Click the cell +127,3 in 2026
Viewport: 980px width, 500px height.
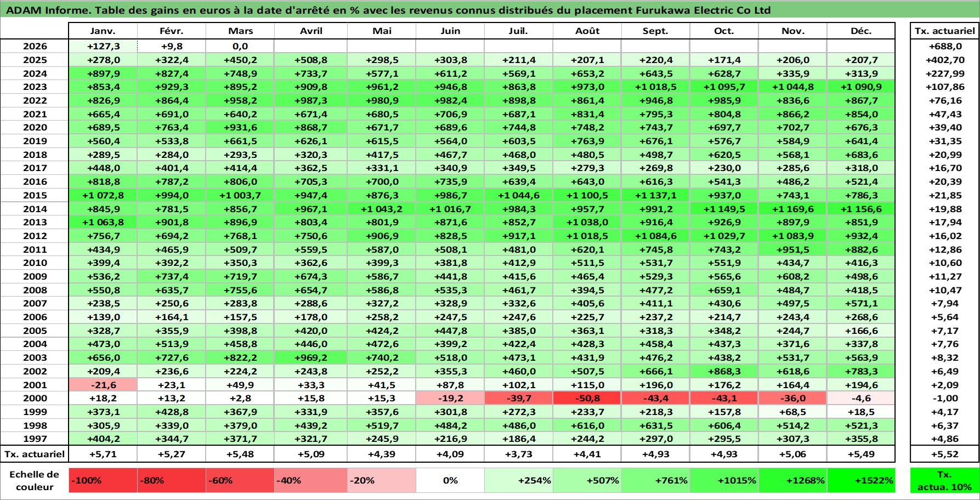[103, 46]
